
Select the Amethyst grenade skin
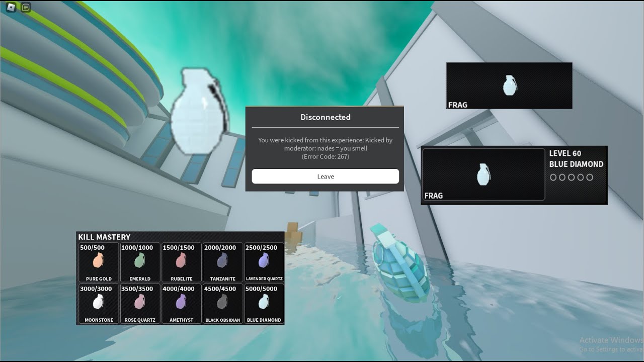pyautogui.click(x=181, y=304)
